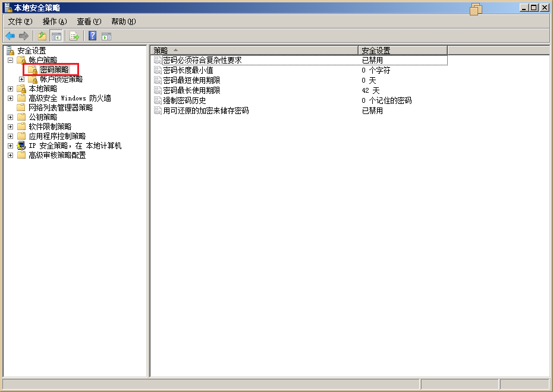Expand the 高级审核策略配置 tree node
This screenshot has width=553, height=392.
click(11, 156)
